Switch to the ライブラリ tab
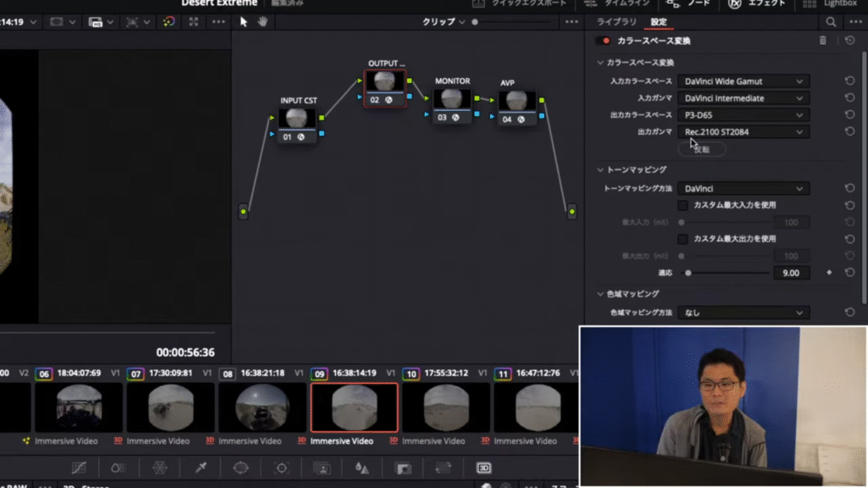 (x=616, y=22)
